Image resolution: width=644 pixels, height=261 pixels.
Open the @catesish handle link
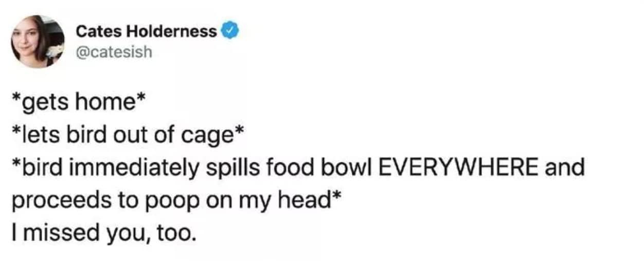click(x=114, y=52)
